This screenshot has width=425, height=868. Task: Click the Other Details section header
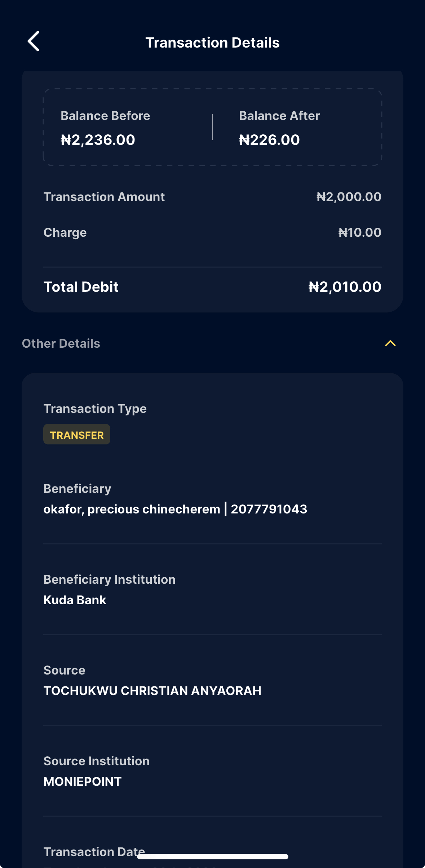[x=61, y=344]
